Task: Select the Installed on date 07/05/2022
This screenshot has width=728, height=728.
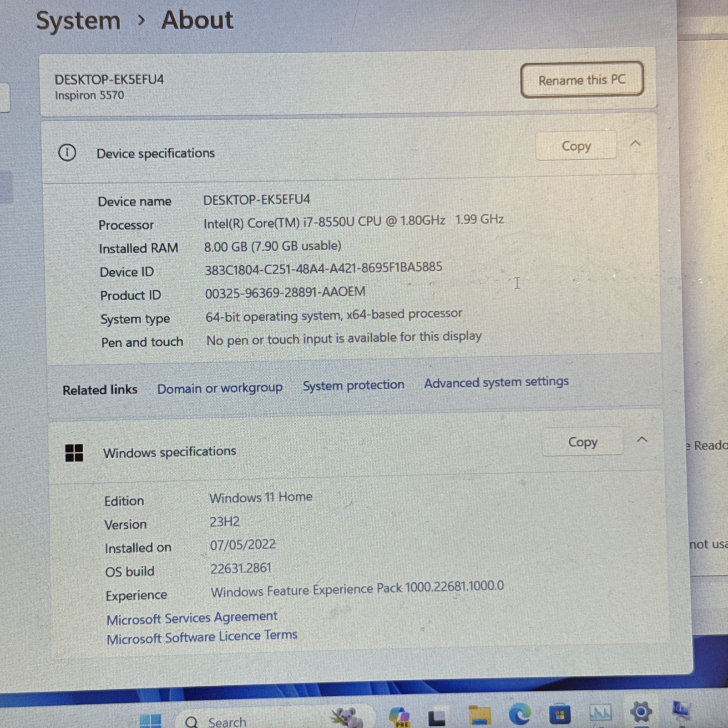Action: point(243,545)
